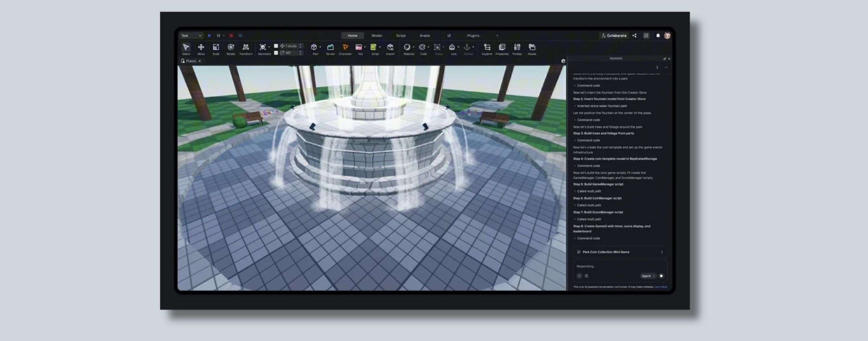
Task: Click the Geometric mode icon
Action: tap(263, 47)
